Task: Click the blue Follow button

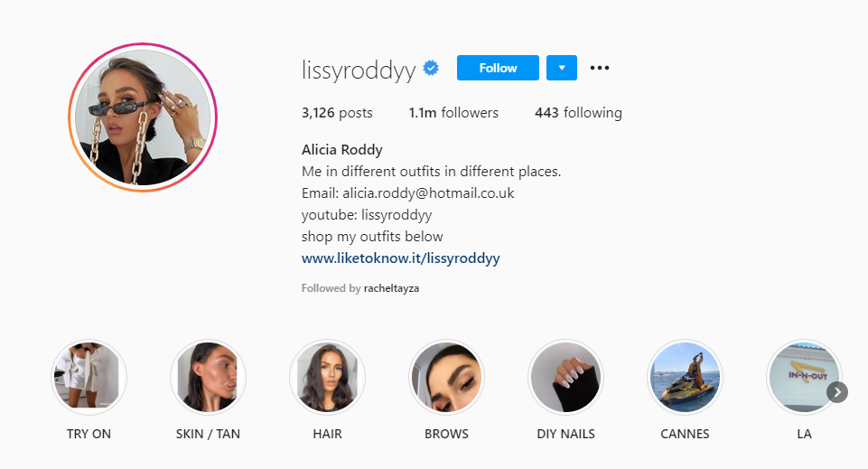Action: [498, 68]
